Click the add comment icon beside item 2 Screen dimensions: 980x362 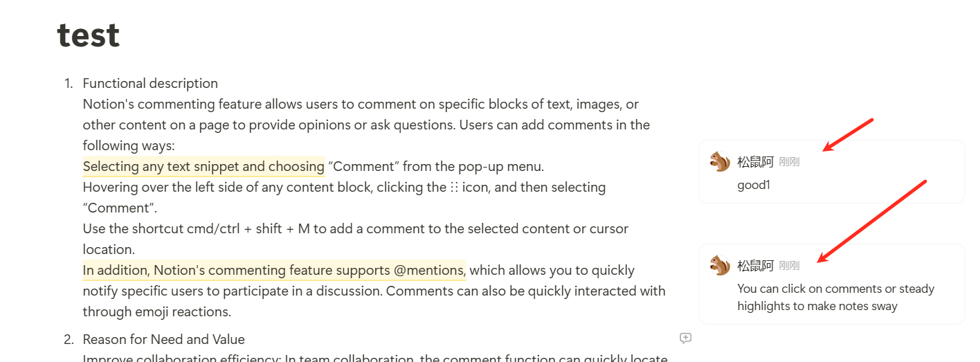pos(686,338)
